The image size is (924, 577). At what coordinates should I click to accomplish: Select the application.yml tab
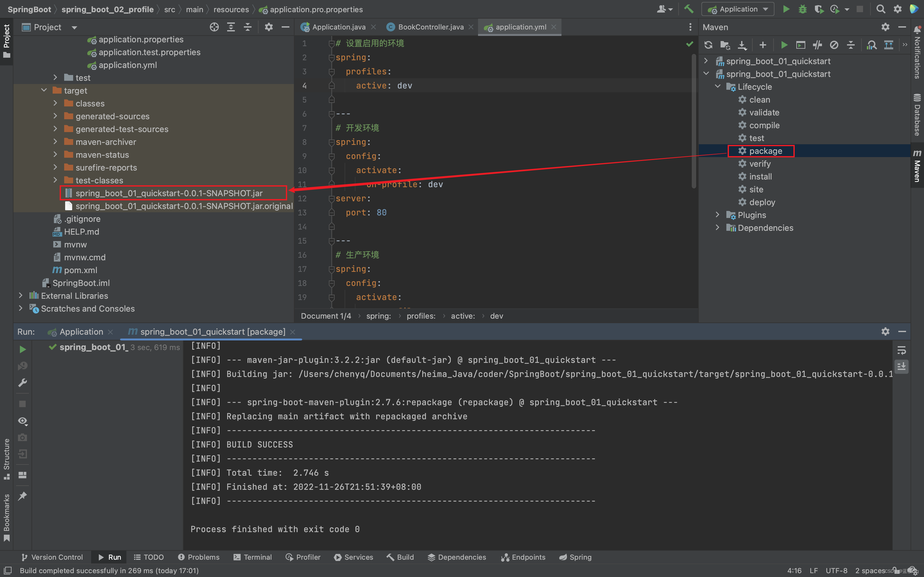click(521, 27)
